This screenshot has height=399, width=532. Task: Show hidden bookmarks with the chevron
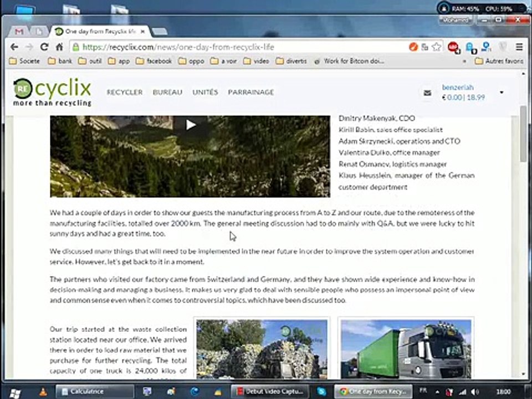(x=464, y=62)
